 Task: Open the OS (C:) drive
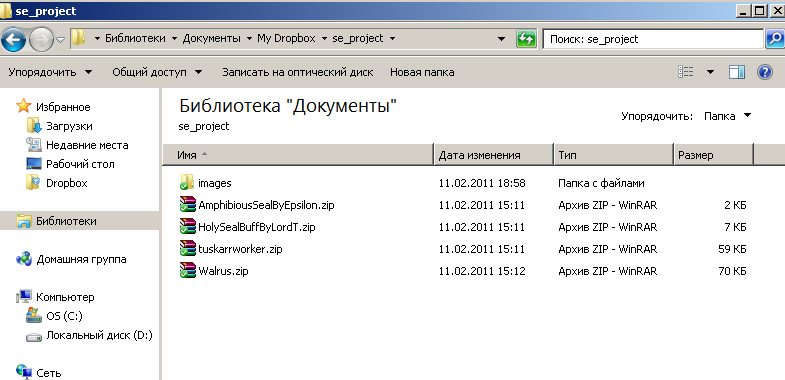pyautogui.click(x=64, y=316)
